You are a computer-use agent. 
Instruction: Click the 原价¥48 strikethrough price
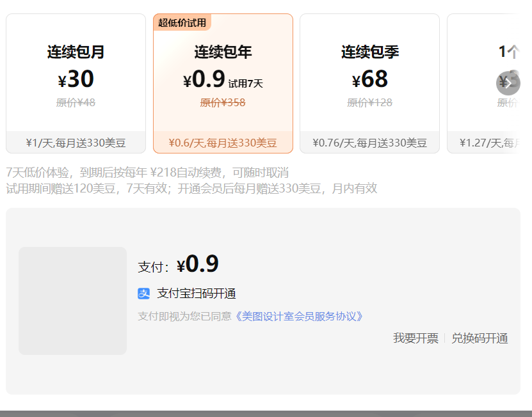tap(76, 102)
